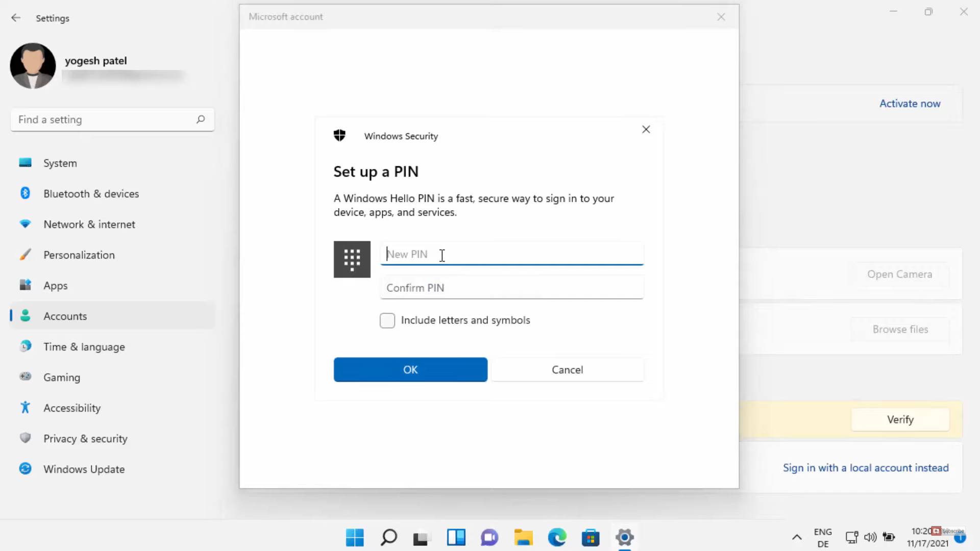
Task: Click Sign in with a local account instead
Action: (x=866, y=468)
